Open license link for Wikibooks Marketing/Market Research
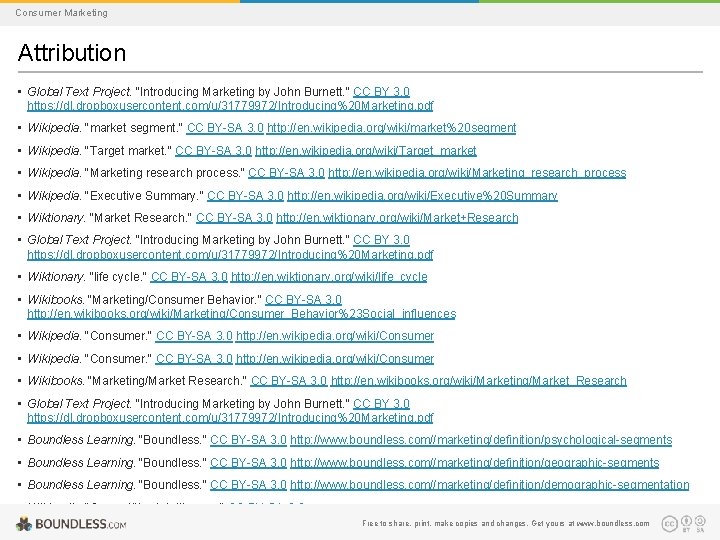Screen dimensions: 720x540 pyautogui.click(x=289, y=381)
